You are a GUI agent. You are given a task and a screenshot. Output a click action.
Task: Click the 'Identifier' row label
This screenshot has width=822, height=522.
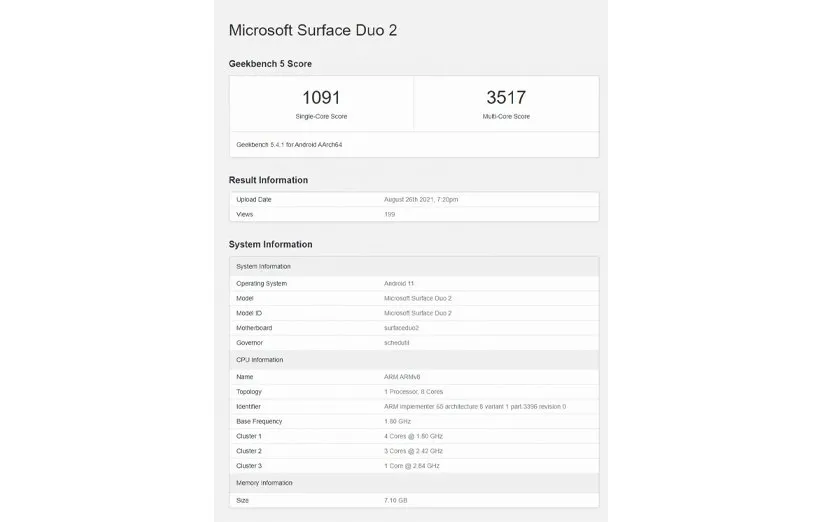click(248, 407)
